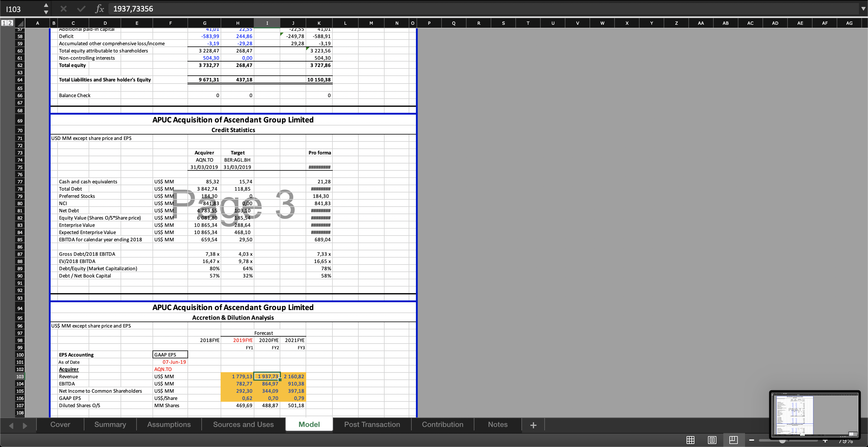This screenshot has width=868, height=447.
Task: Click the Name Box down arrow
Action: (x=46, y=12)
